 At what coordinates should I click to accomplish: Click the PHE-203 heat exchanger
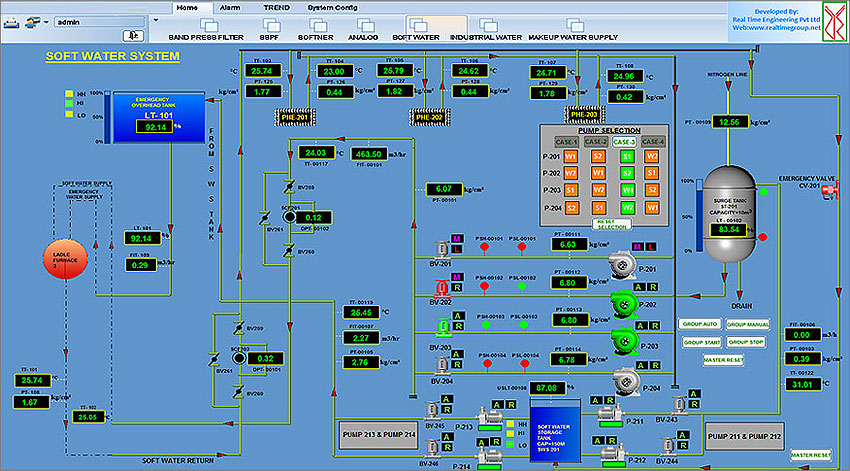pyautogui.click(x=583, y=115)
